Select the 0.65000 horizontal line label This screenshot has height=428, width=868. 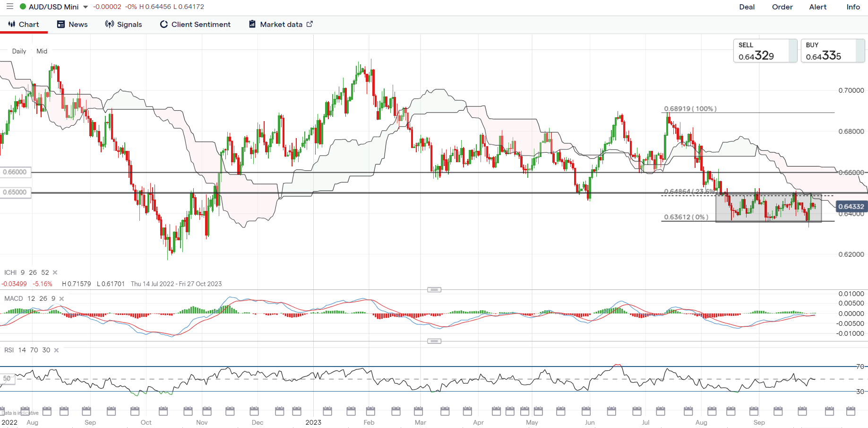coord(15,192)
